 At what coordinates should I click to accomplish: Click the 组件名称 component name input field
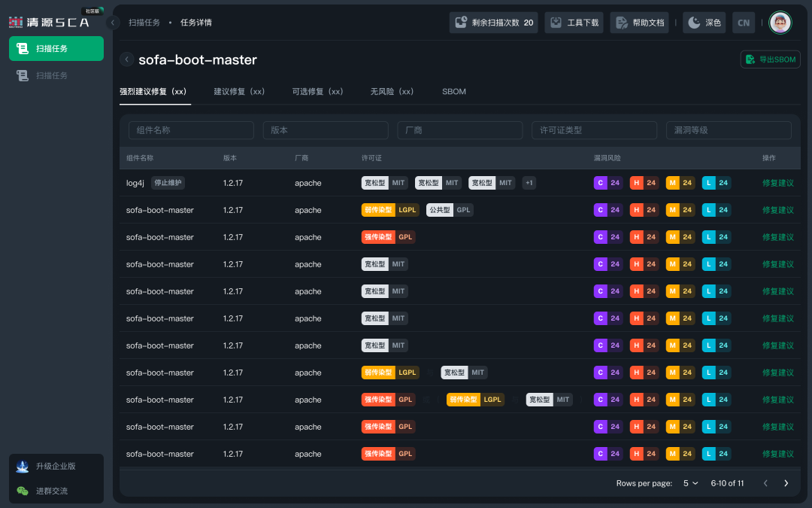(191, 130)
